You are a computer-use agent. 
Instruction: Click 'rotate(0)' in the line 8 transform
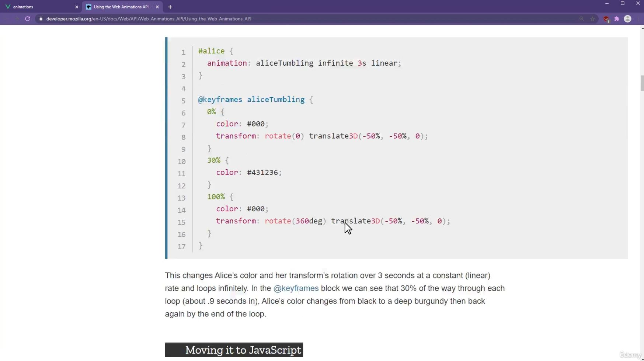pos(284,136)
